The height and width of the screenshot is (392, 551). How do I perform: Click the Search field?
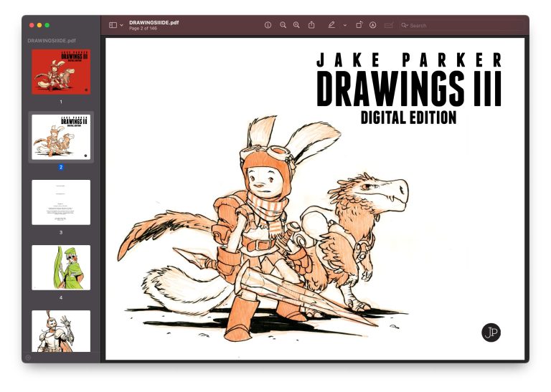(x=461, y=25)
